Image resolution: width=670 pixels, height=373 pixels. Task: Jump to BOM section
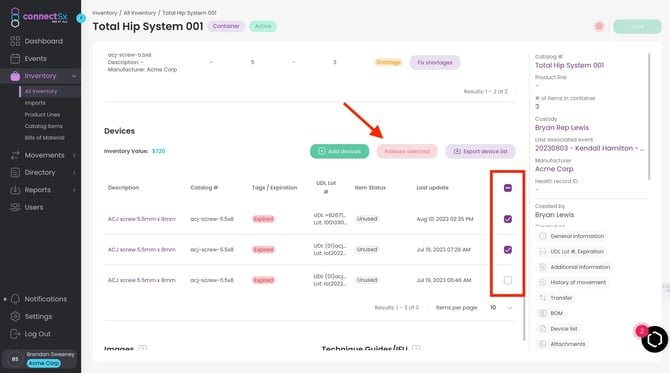[552, 313]
